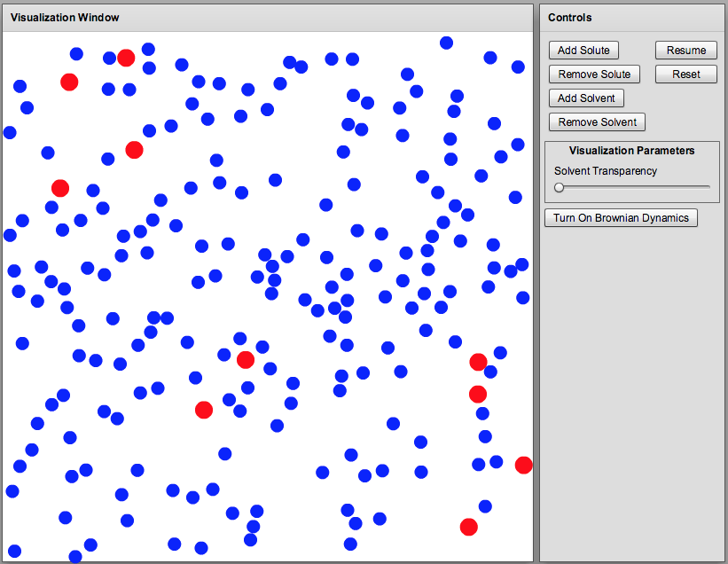Click the Remove Solute button
The height and width of the screenshot is (564, 728).
(x=594, y=74)
